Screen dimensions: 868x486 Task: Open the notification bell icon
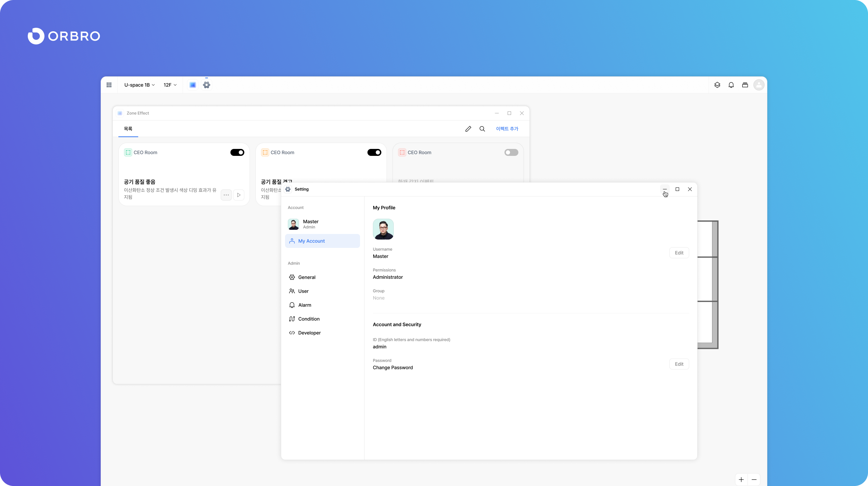(x=731, y=85)
